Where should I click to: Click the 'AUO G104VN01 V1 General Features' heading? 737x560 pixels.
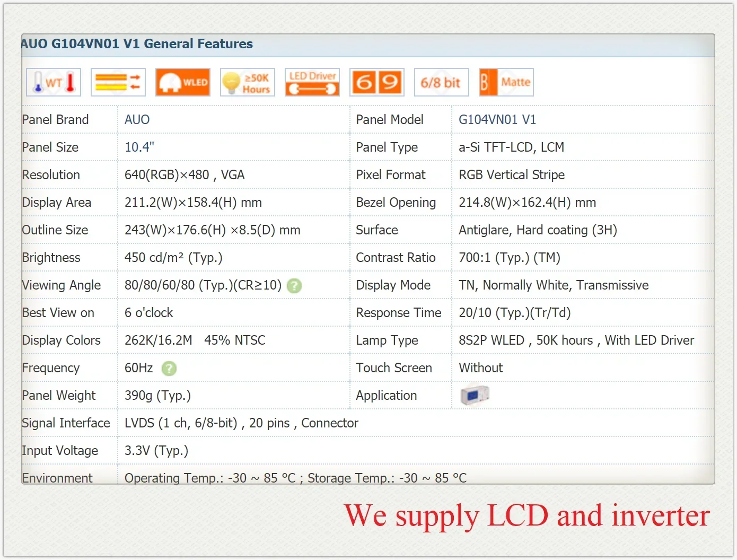point(137,44)
